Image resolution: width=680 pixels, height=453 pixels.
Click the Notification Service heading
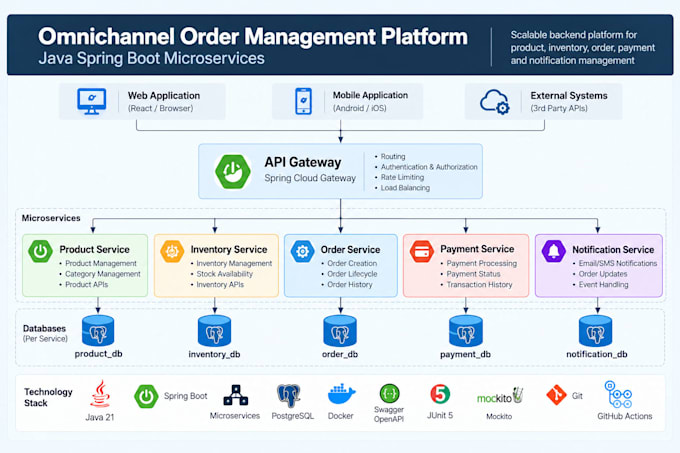[x=613, y=250]
